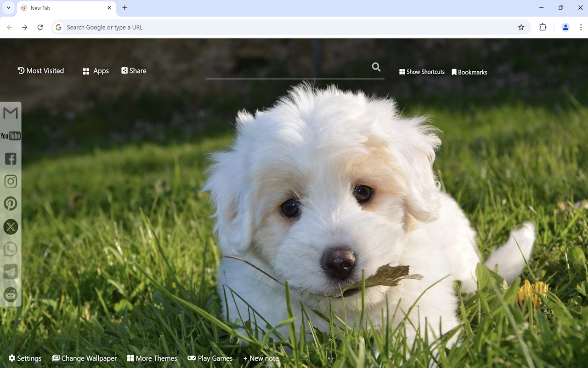
Task: Open Facebook from the sidebar
Action: 10,158
